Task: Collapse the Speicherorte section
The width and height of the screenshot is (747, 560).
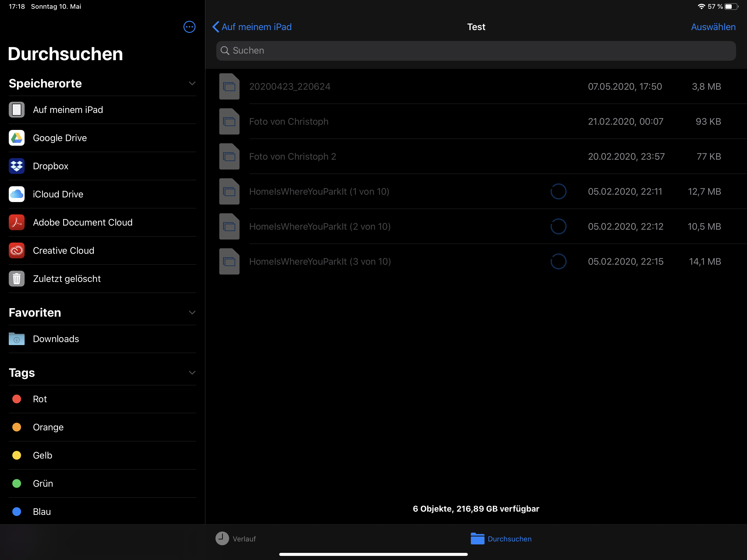Action: coord(192,83)
